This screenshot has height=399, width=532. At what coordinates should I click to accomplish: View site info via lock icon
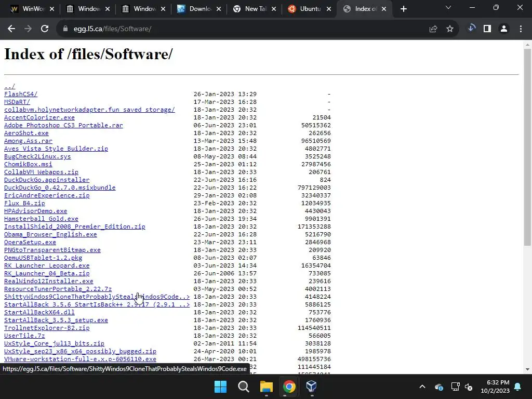(x=65, y=29)
